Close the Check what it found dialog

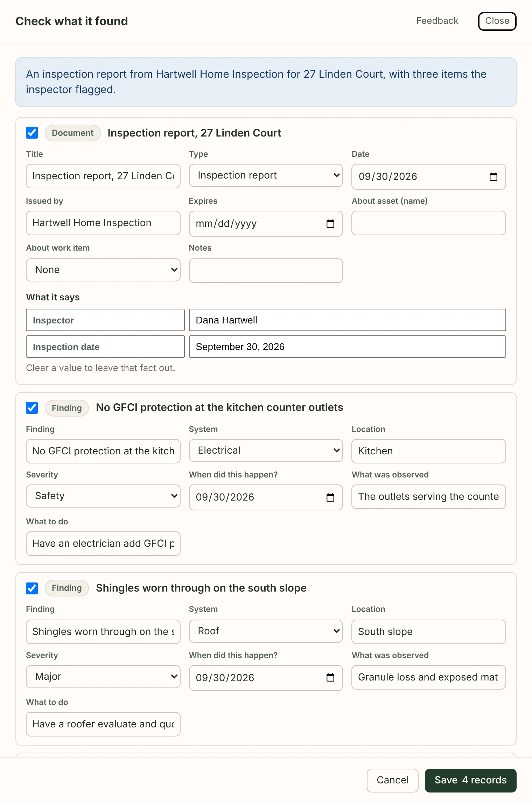click(497, 21)
